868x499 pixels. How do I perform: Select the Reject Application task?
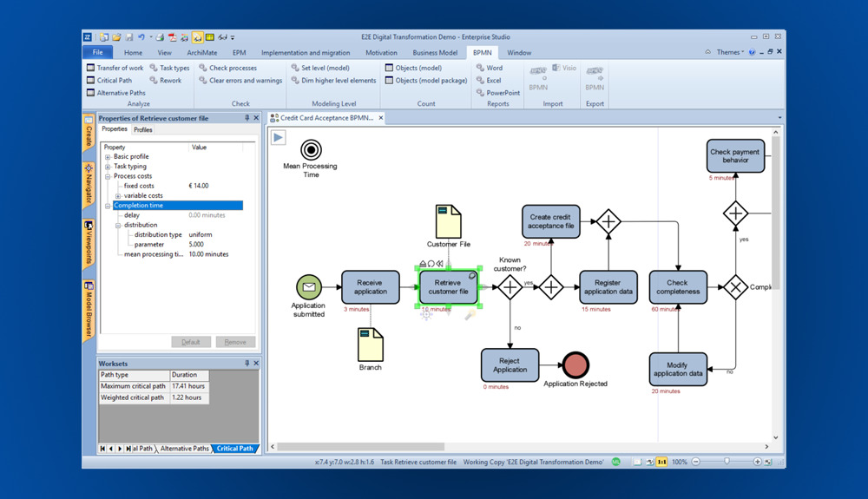coord(510,365)
